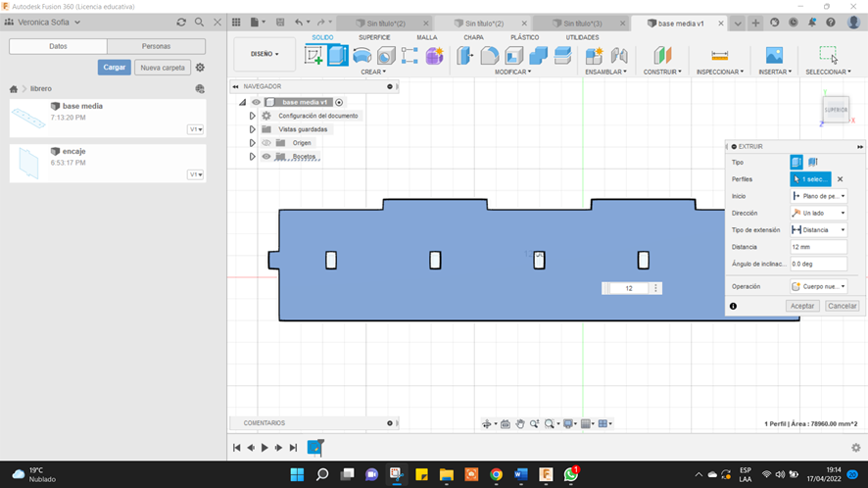Screen dimensions: 868x488
Task: Switch to UTILIDADES tab
Action: 582,37
